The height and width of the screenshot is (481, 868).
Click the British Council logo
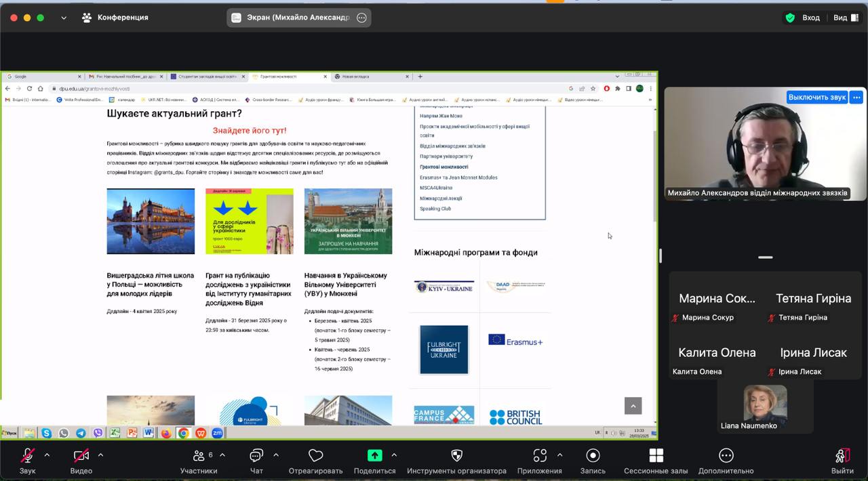tap(515, 417)
